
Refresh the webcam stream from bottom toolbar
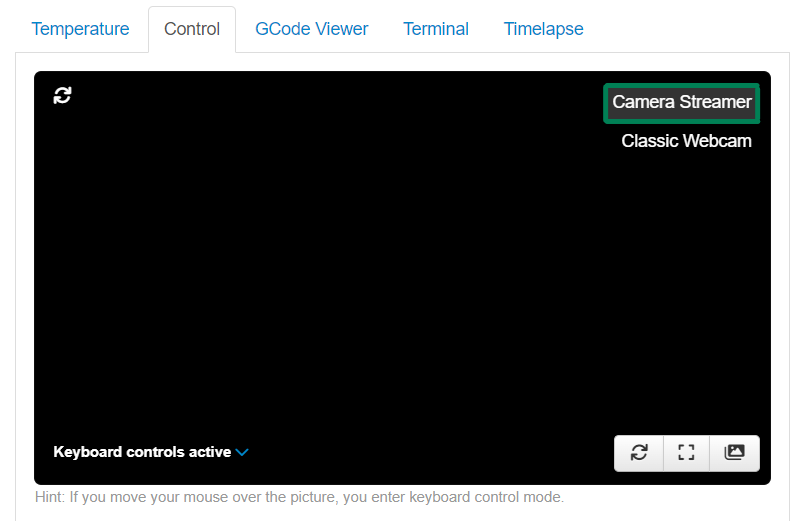pyautogui.click(x=639, y=452)
